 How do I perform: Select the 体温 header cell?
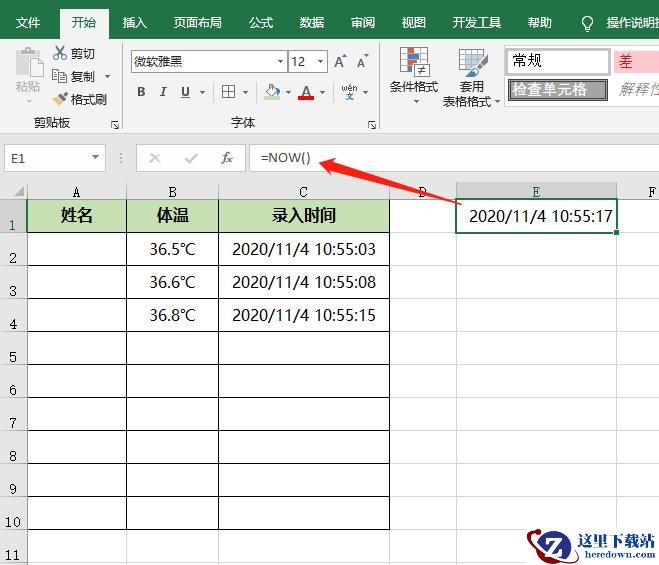[x=172, y=216]
